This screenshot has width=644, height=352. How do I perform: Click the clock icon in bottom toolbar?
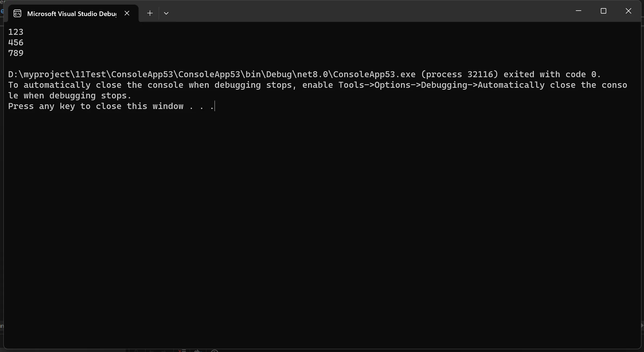[x=215, y=351]
